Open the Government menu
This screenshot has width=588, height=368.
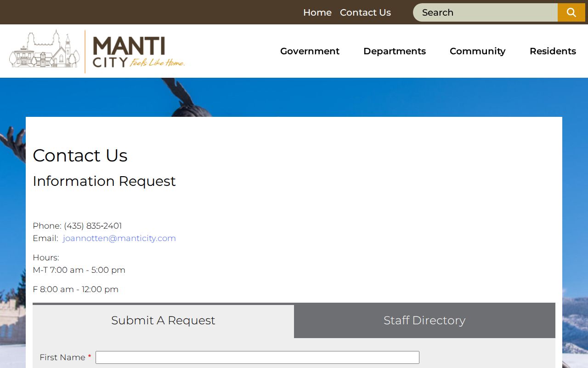click(x=310, y=51)
